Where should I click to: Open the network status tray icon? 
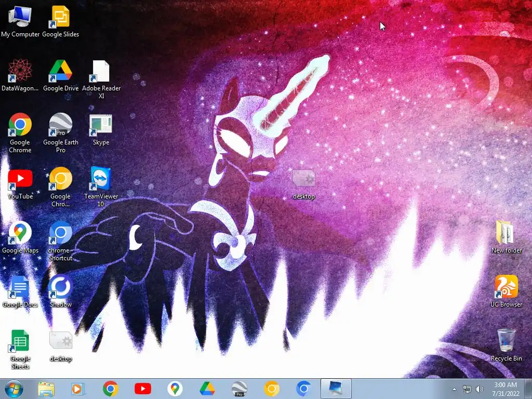click(x=467, y=389)
